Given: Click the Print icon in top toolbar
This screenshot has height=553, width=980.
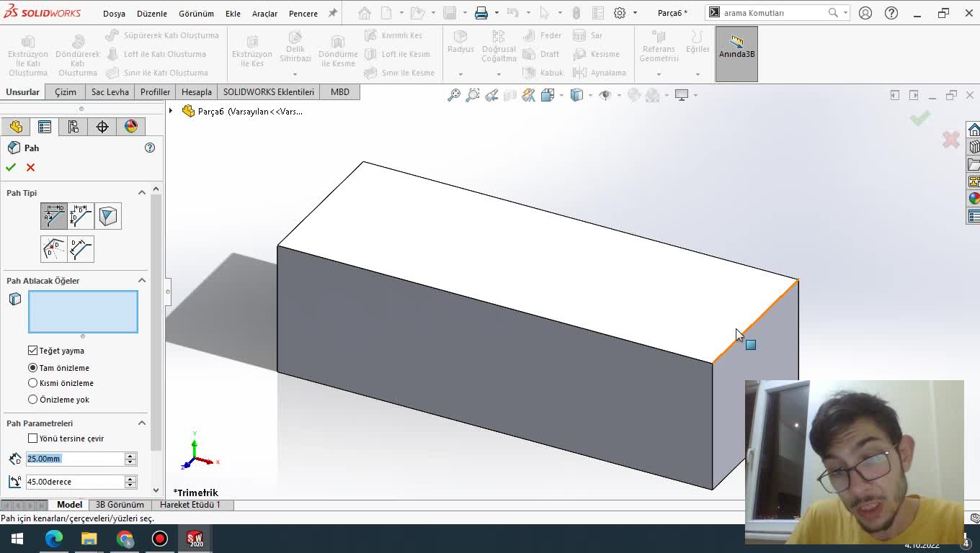Looking at the screenshot, I should [x=481, y=13].
